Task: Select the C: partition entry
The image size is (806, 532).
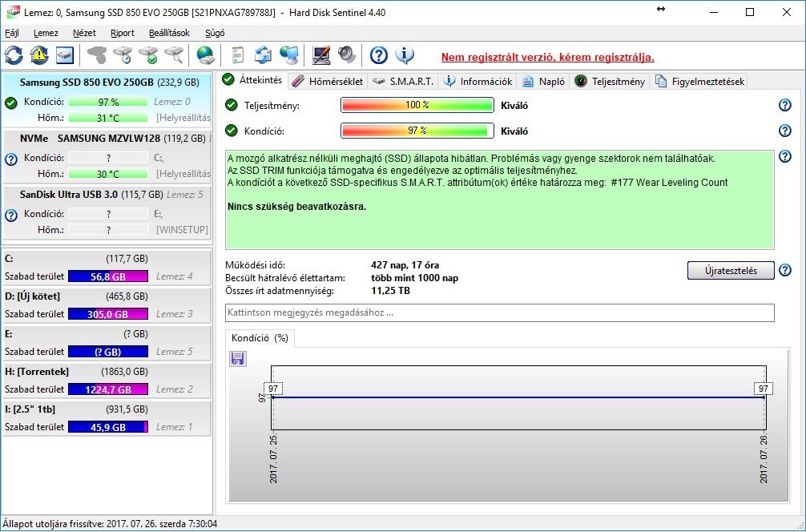Action: coord(107,268)
